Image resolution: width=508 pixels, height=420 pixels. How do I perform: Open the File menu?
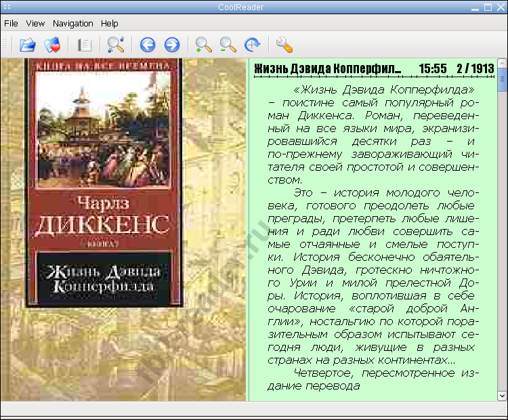pos(11,23)
